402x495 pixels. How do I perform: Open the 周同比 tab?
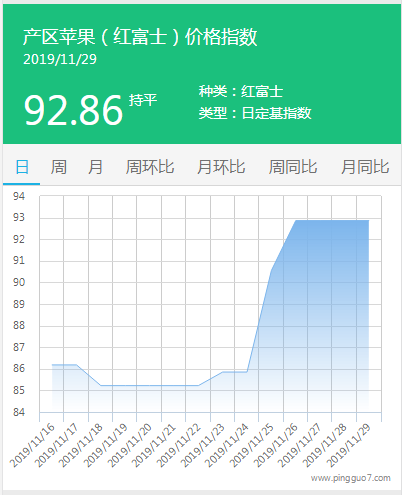pyautogui.click(x=293, y=167)
